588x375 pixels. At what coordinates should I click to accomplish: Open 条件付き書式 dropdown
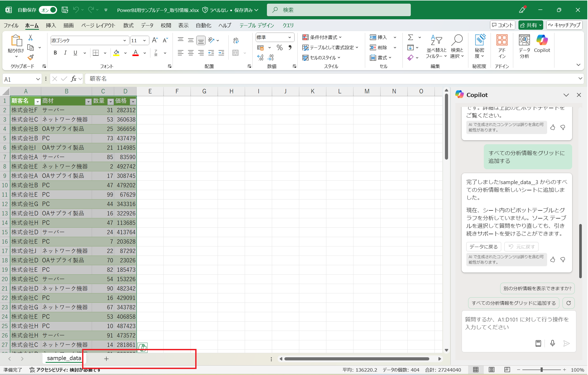tap(322, 37)
